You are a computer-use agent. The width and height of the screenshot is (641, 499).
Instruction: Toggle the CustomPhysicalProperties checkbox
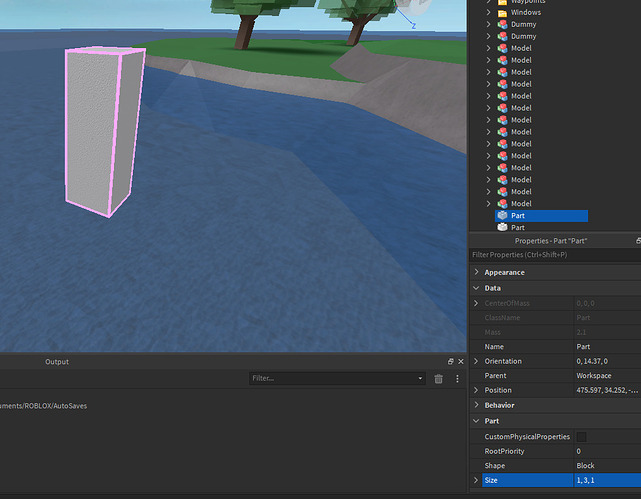coord(581,437)
